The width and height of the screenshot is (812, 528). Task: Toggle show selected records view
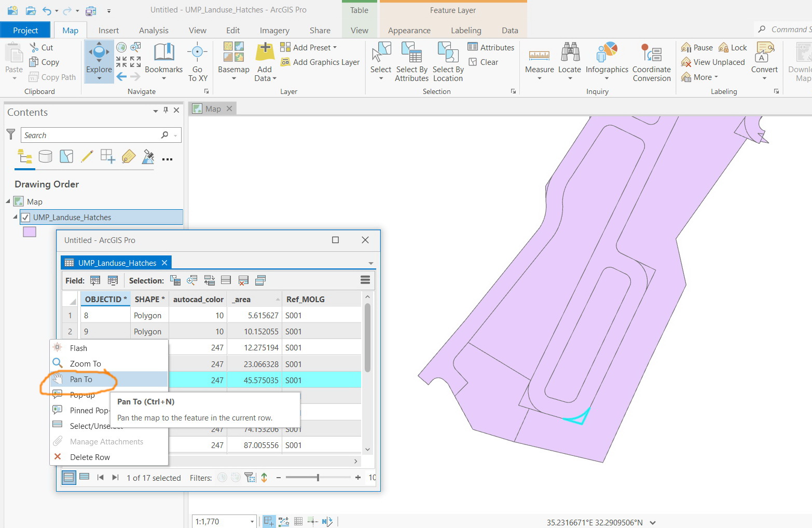coord(84,477)
